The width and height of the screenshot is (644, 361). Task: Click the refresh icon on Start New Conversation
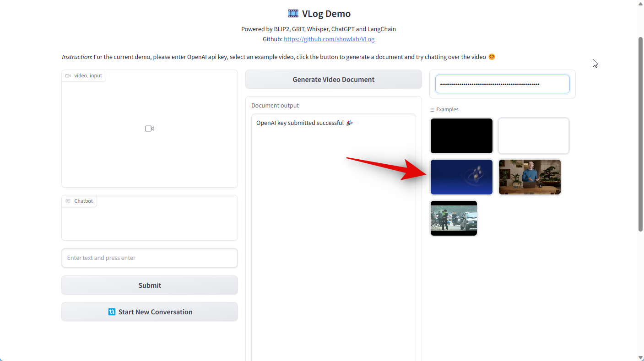click(112, 312)
